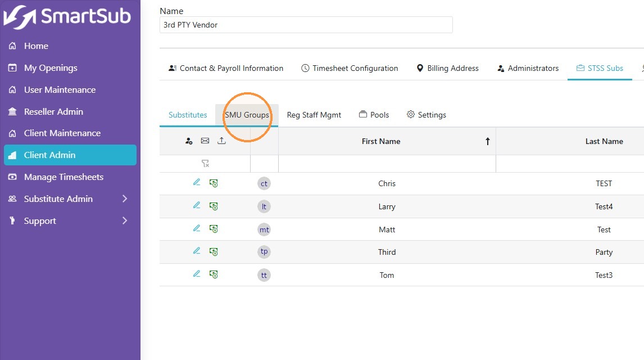Toggle First Name ascending sort arrow
This screenshot has width=644, height=360.
pos(488,141)
